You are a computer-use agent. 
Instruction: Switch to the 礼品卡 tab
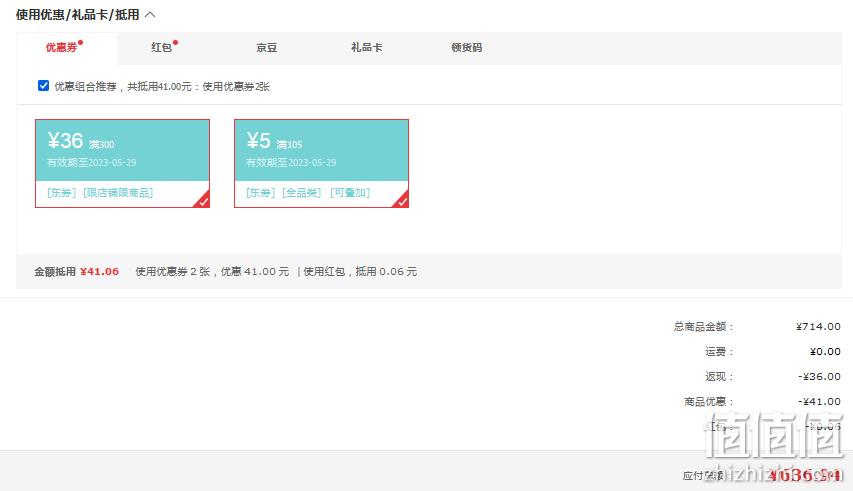pyautogui.click(x=367, y=47)
